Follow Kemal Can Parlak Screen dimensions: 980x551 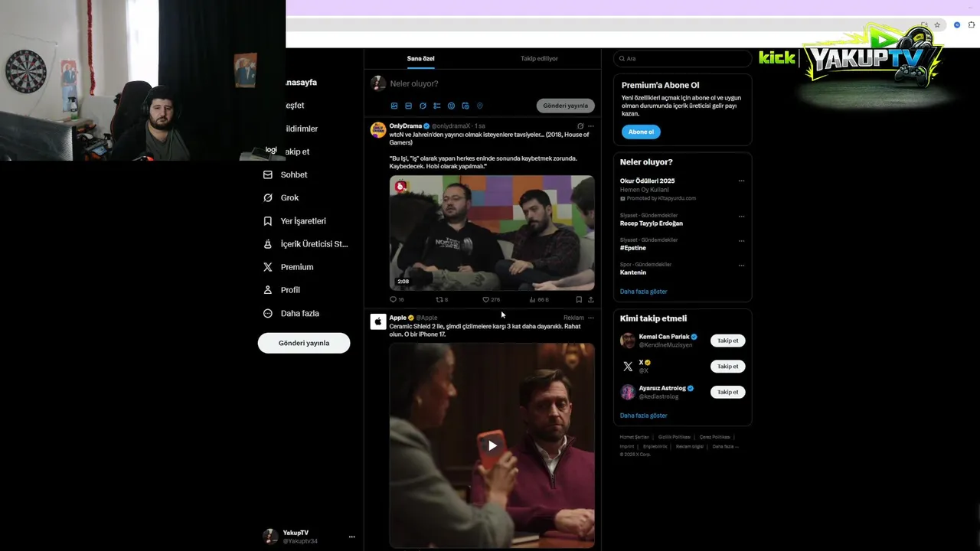coord(727,341)
